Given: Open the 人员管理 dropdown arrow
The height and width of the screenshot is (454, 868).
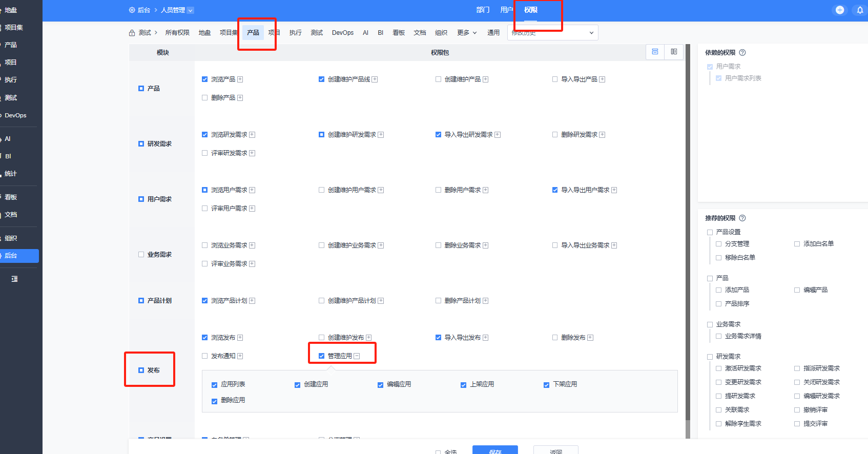Looking at the screenshot, I should pos(191,10).
